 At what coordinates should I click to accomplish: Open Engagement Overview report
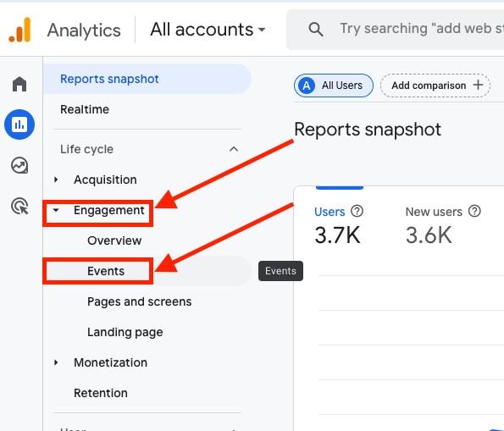click(x=114, y=240)
